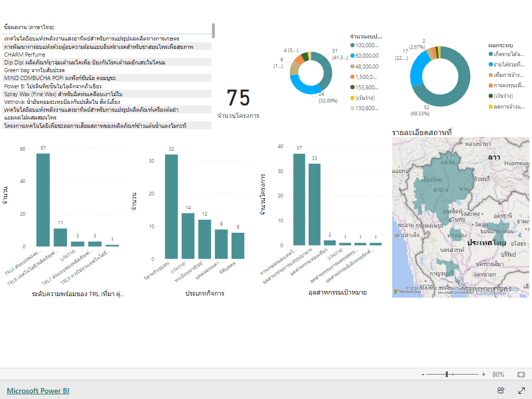The height and width of the screenshot is (399, 532).
Task: Click the project list vertical scrollbar
Action: coord(213,30)
